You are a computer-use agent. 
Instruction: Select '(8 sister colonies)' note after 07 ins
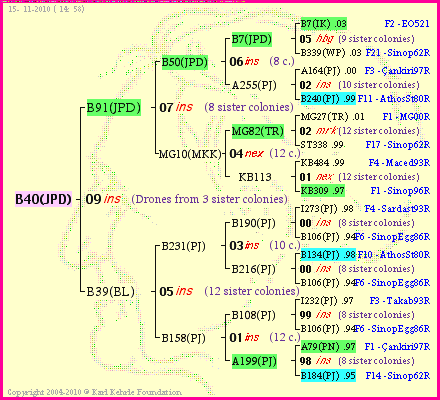(x=249, y=107)
